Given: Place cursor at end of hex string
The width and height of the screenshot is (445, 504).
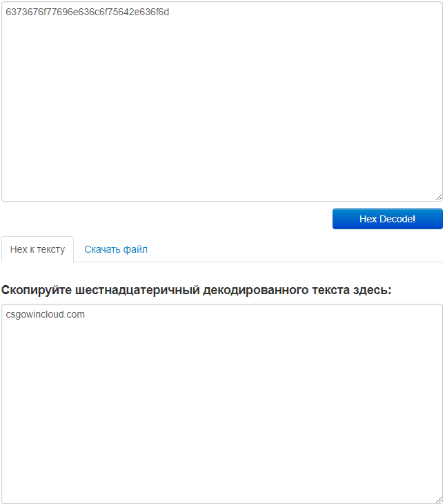Looking at the screenshot, I should click(170, 11).
